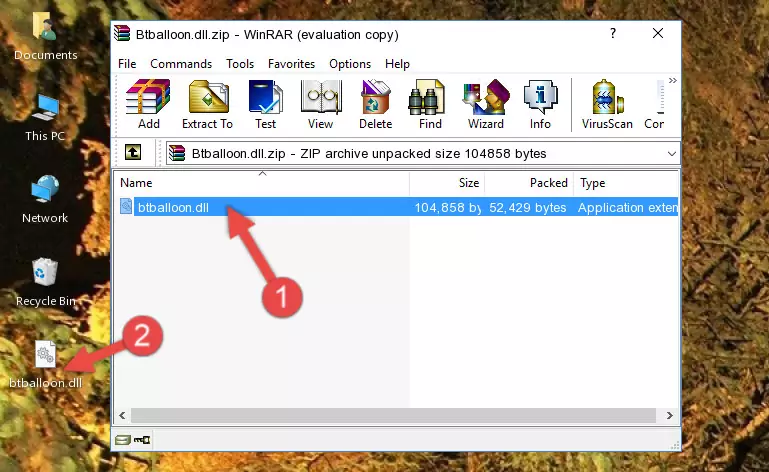Select the Documents desktop icon
The image size is (769, 472).
pos(45,37)
